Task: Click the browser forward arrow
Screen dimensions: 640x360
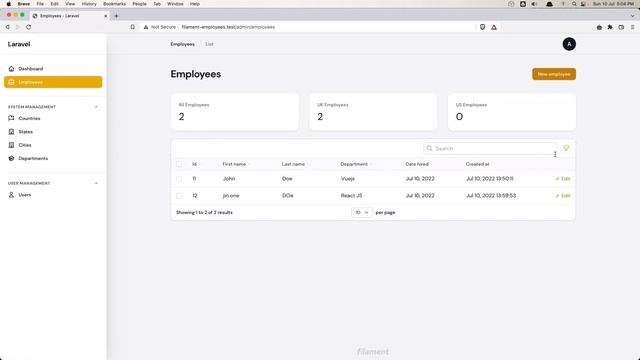Action: (x=18, y=27)
